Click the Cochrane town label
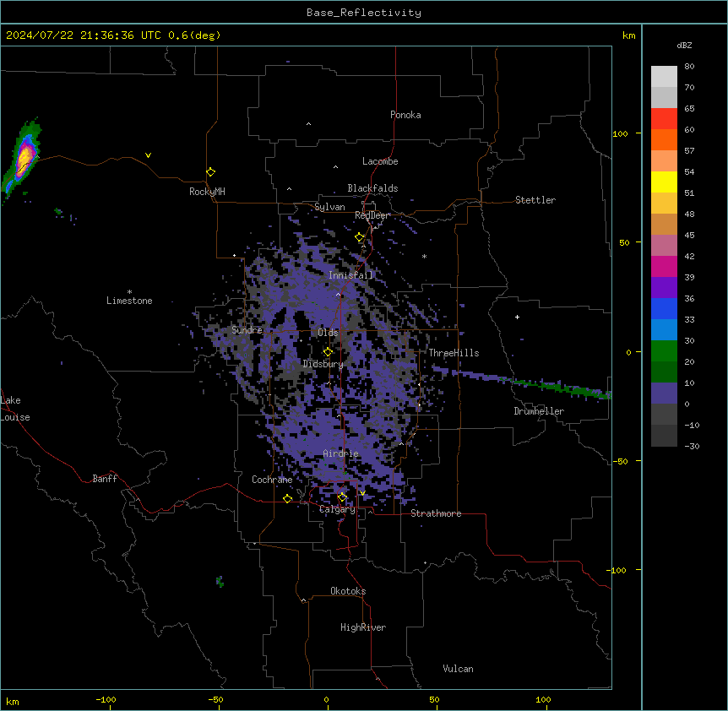728x711 pixels. [x=272, y=480]
